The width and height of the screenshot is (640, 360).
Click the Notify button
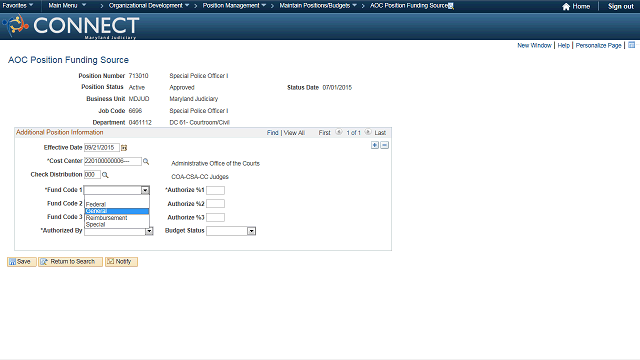click(121, 262)
